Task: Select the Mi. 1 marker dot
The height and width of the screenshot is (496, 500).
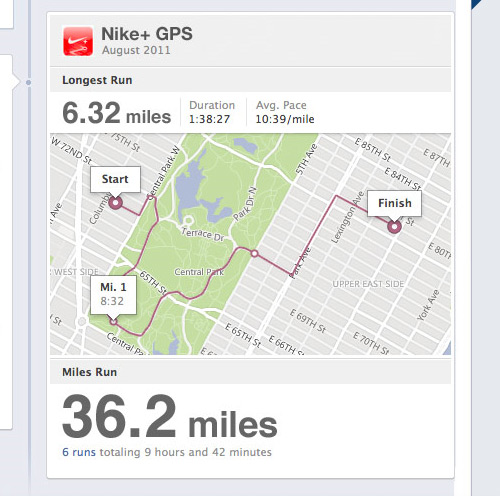Action: (113, 322)
